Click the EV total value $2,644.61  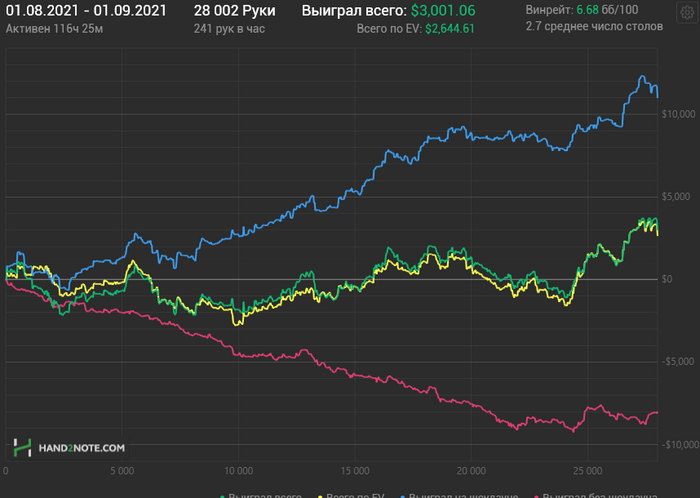(x=450, y=29)
